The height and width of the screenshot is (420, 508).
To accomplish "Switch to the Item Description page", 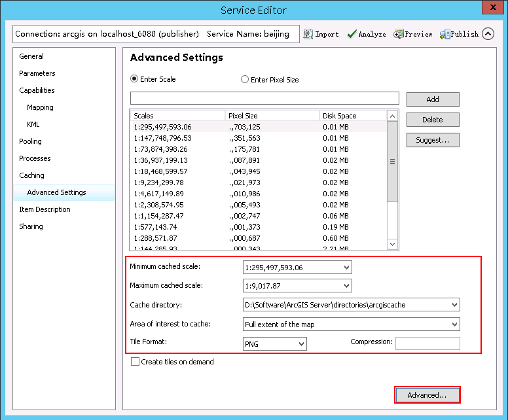I will 45,209.
